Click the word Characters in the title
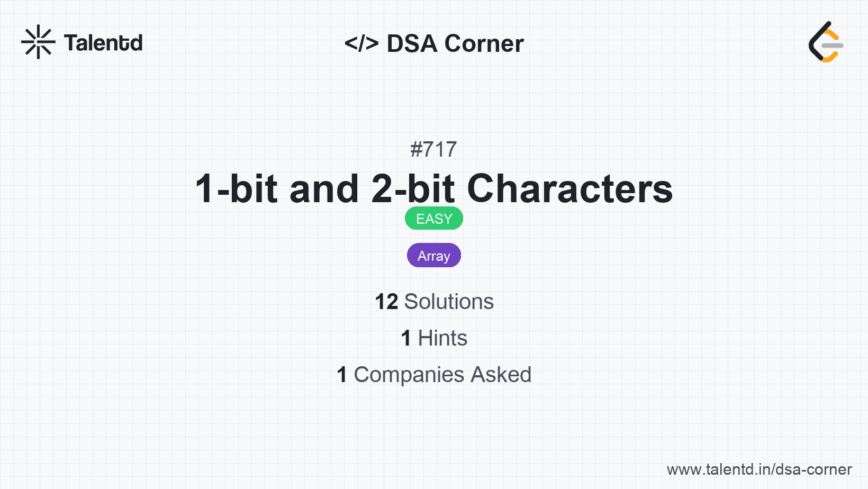 pos(569,189)
